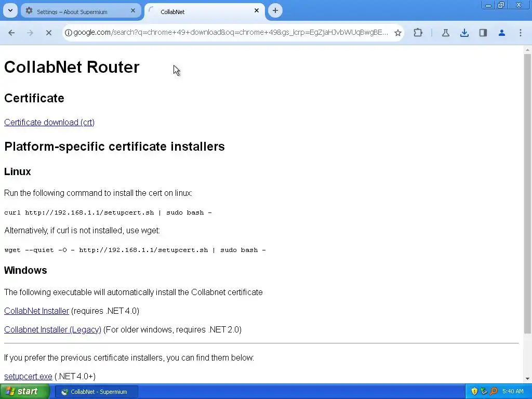Open a new tab with plus button
Image resolution: width=532 pixels, height=399 pixels.
275,10
